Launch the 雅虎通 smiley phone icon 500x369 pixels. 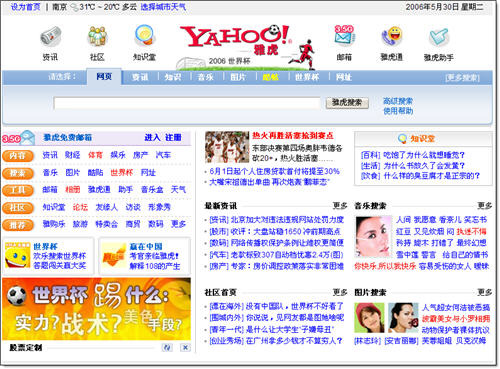point(392,36)
